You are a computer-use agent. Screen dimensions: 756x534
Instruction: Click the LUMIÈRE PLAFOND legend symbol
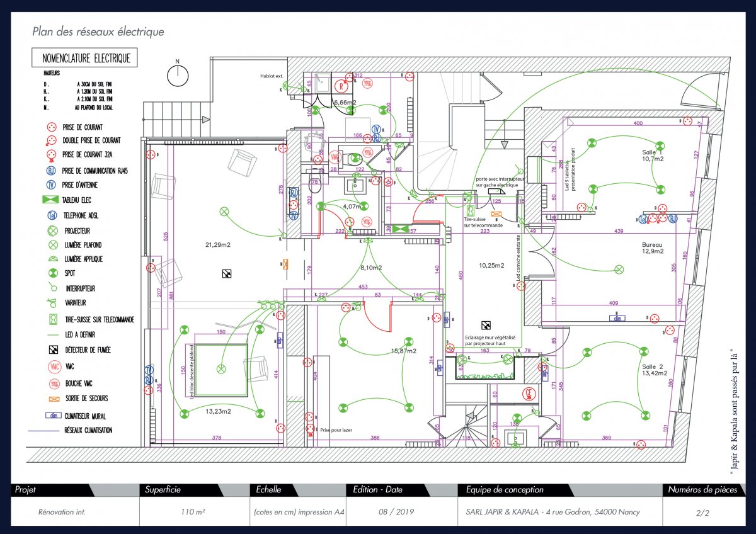click(51, 244)
